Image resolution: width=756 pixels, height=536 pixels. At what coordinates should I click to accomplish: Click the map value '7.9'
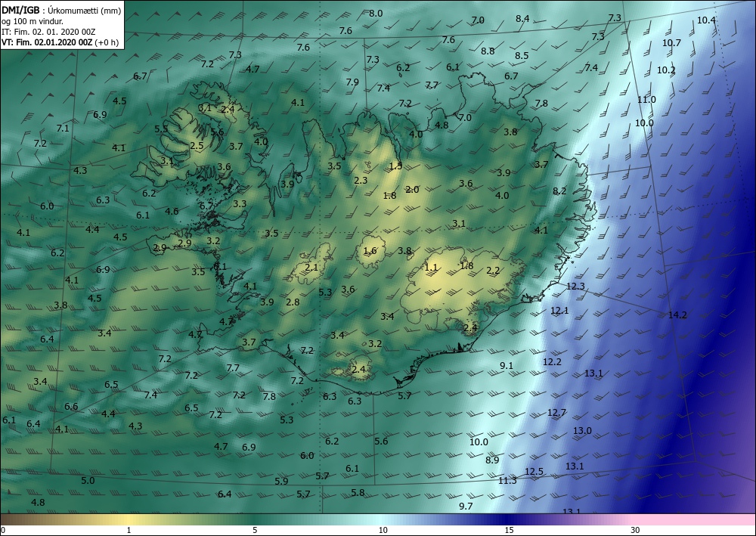352,82
